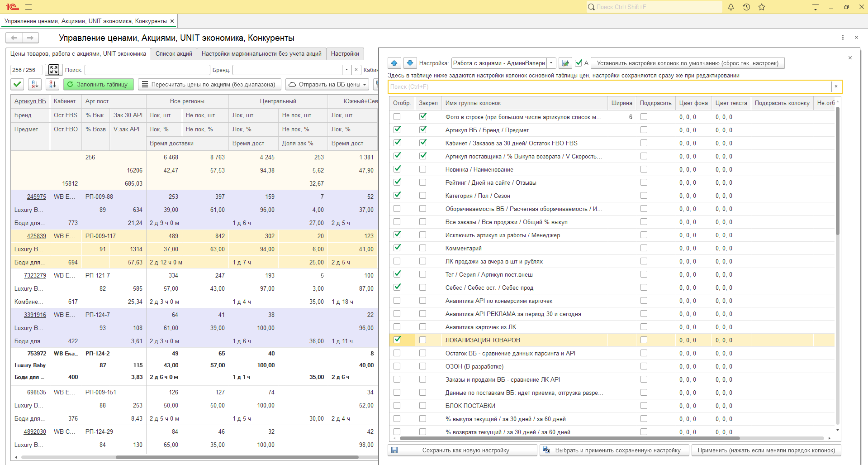
Task: Open the form's three-dot more menu
Action: click(843, 38)
